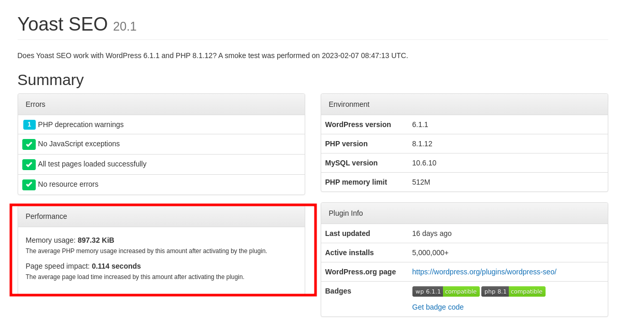Click the WordPress version label

point(358,124)
